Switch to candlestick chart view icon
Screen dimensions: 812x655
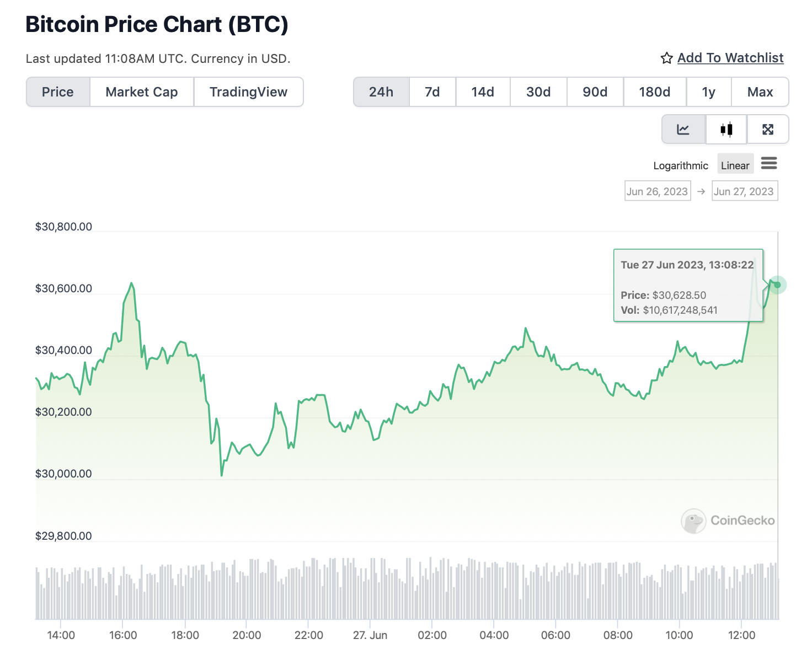click(726, 130)
